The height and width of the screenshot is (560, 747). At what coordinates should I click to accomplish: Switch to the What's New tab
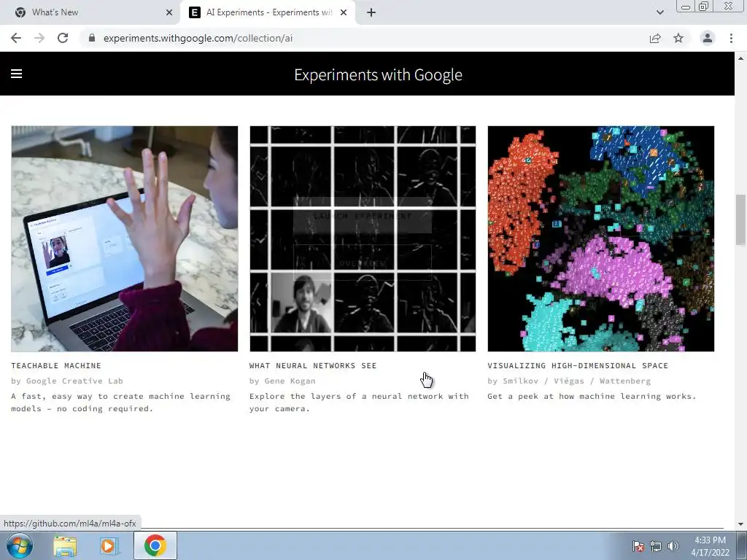click(90, 13)
